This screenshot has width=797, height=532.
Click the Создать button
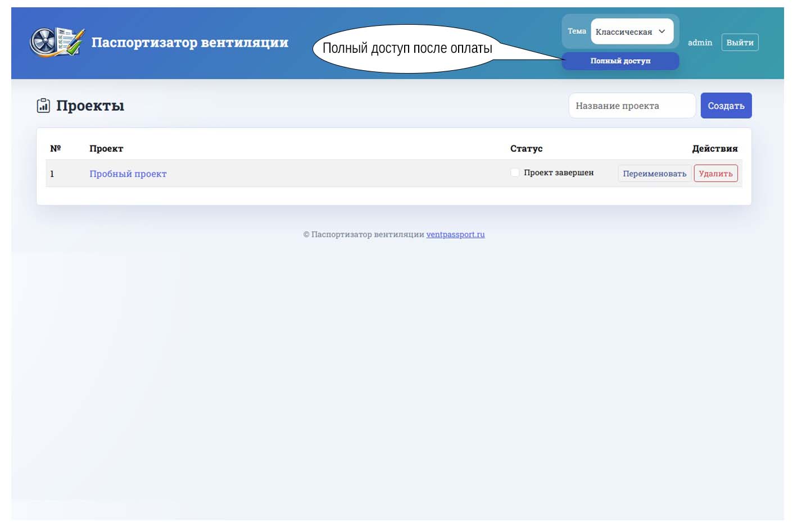click(726, 106)
